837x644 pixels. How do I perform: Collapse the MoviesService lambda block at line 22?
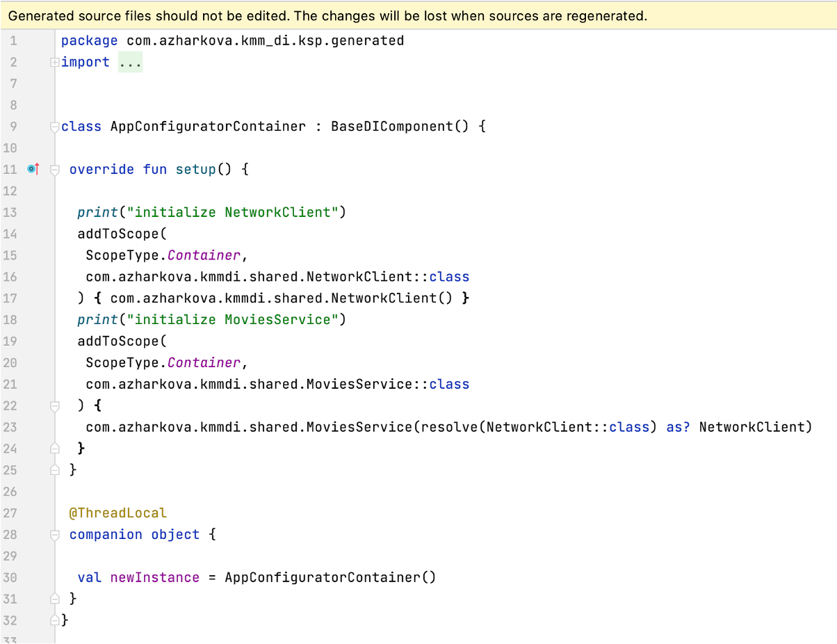coord(54,405)
